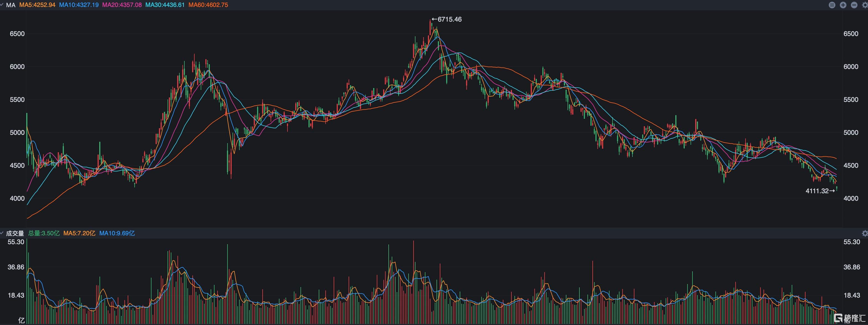This screenshot has height=325, width=868.
Task: Zoom in with the plus icon
Action: pyautogui.click(x=843, y=5)
